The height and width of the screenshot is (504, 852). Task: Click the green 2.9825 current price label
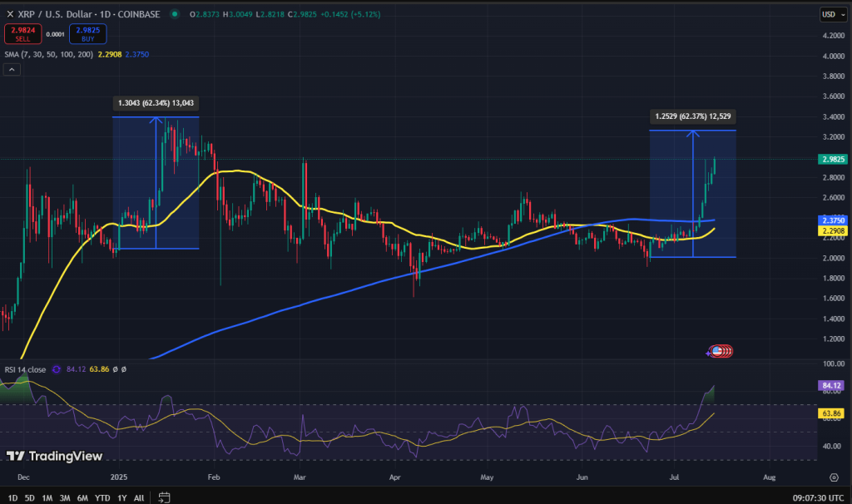pyautogui.click(x=833, y=159)
